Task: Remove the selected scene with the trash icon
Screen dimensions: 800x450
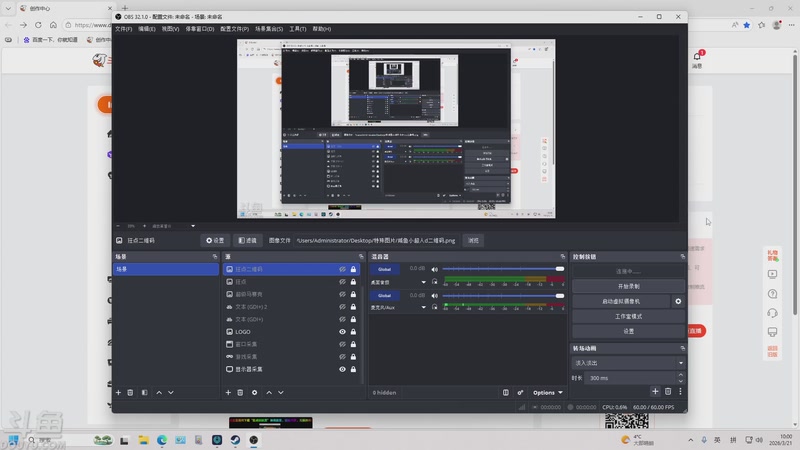Action: (130, 392)
